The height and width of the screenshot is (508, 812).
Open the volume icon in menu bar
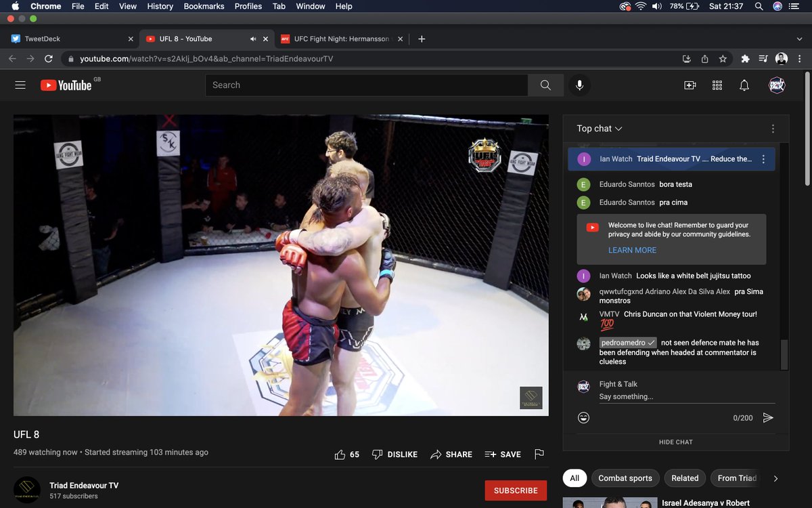point(657,6)
